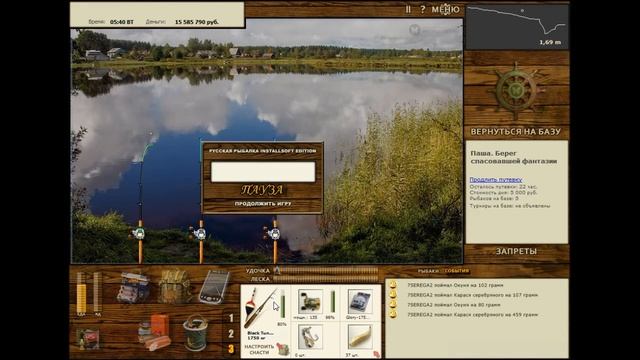
Task: Click the time display 05:40 ВТ
Action: pyautogui.click(x=122, y=22)
